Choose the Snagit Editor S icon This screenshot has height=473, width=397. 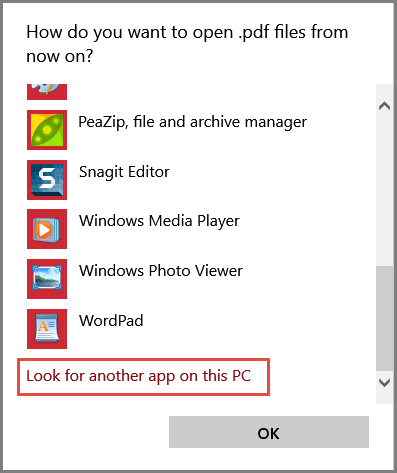click(47, 180)
